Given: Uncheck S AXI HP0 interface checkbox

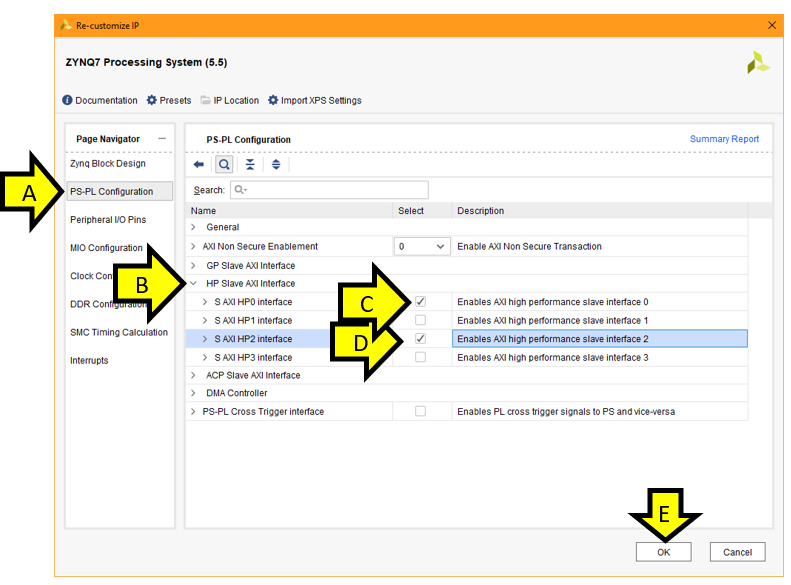Looking at the screenshot, I should coord(420,302).
